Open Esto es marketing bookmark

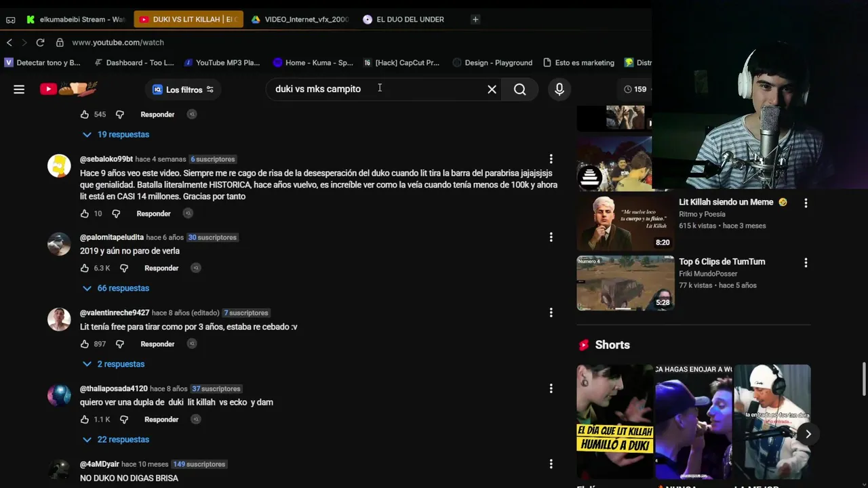click(x=578, y=62)
